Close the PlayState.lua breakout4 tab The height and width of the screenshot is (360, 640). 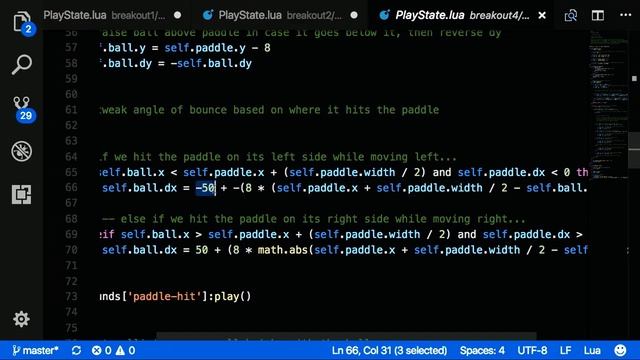pos(542,16)
